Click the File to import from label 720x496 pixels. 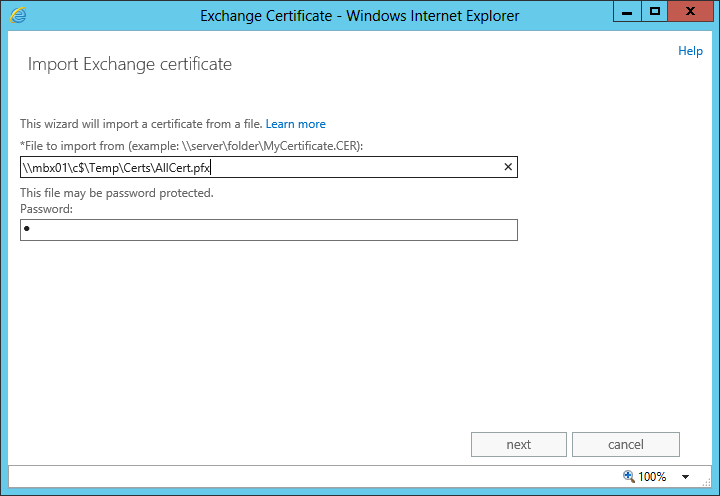192,146
